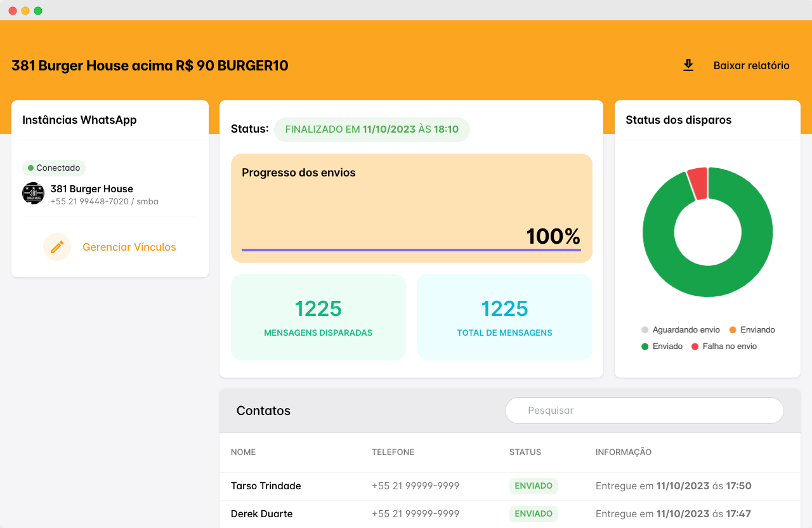Screen dimensions: 812x528
Task: Click the Instâncias WhatsApp panel title
Action: pyautogui.click(x=79, y=120)
